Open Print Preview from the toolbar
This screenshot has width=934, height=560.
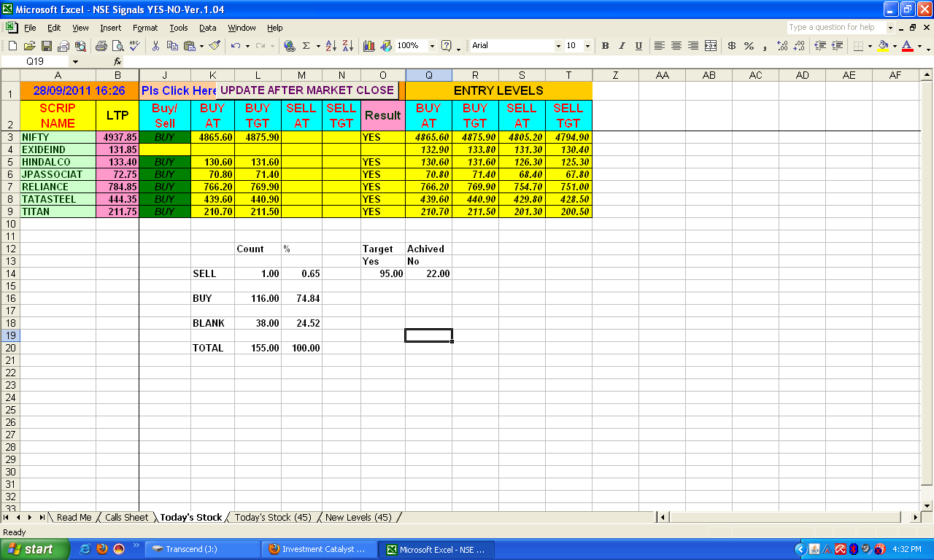pos(117,46)
